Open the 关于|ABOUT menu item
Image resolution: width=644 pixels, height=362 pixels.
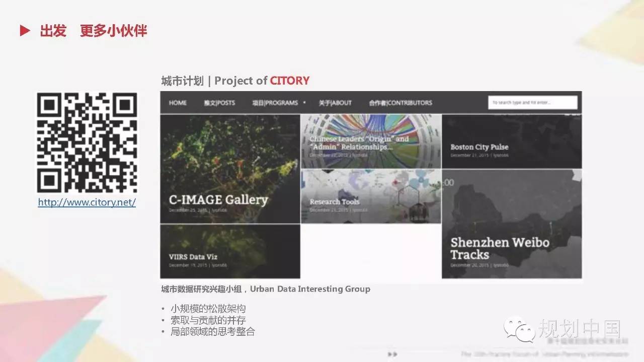click(x=335, y=103)
